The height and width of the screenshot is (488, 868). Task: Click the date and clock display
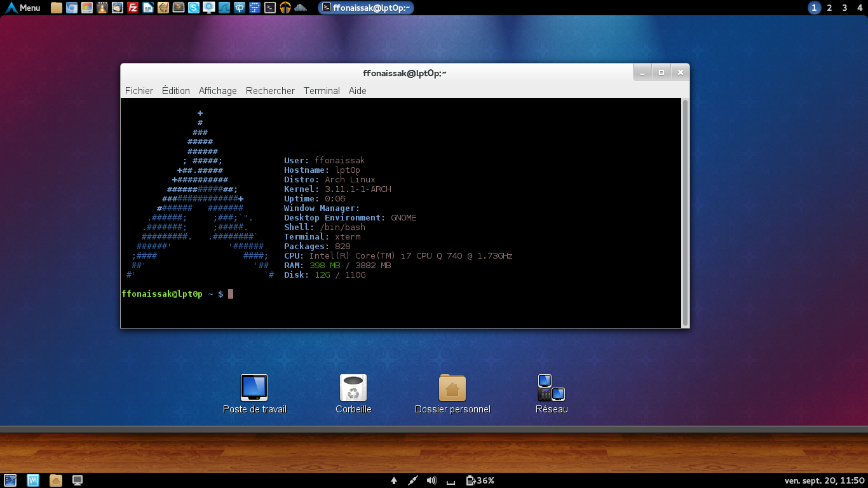coord(824,480)
